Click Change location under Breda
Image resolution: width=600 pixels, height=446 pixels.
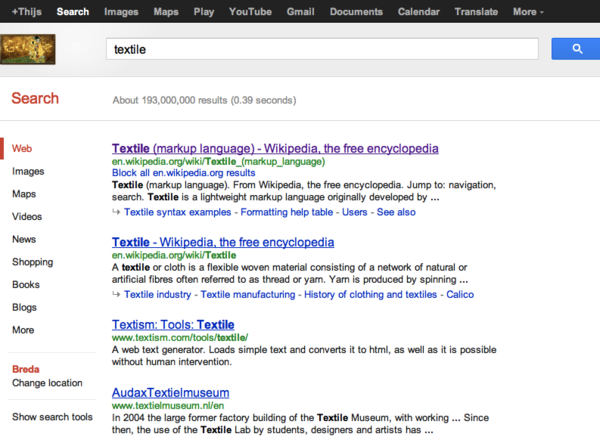(x=47, y=383)
